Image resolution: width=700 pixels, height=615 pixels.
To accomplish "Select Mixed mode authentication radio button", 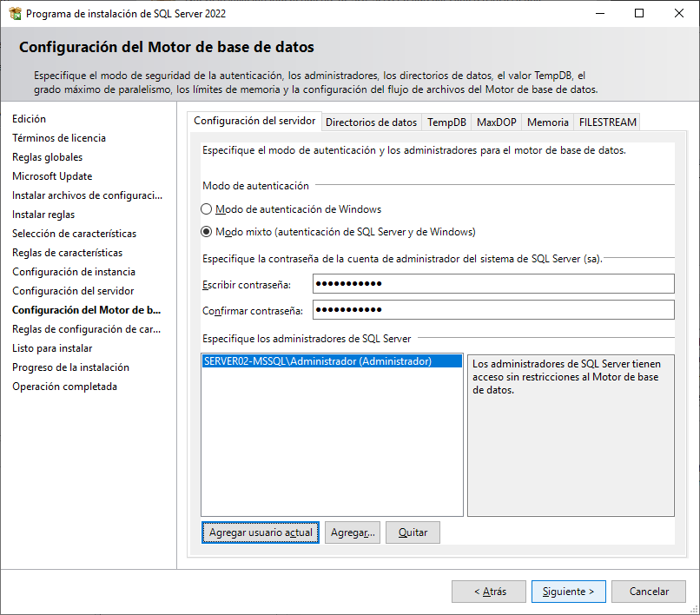I will pyautogui.click(x=206, y=232).
